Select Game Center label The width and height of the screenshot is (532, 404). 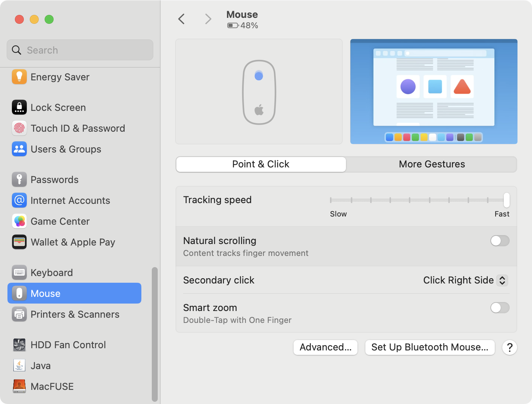(x=60, y=221)
